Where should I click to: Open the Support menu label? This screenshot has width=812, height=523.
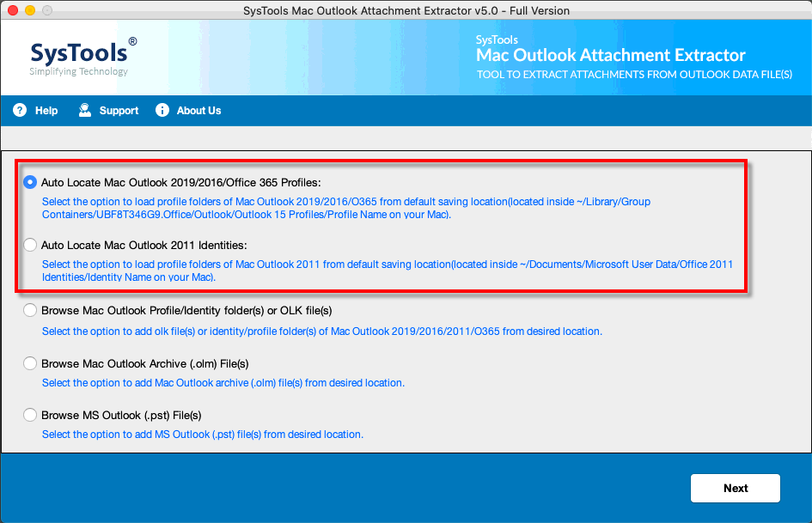[119, 110]
